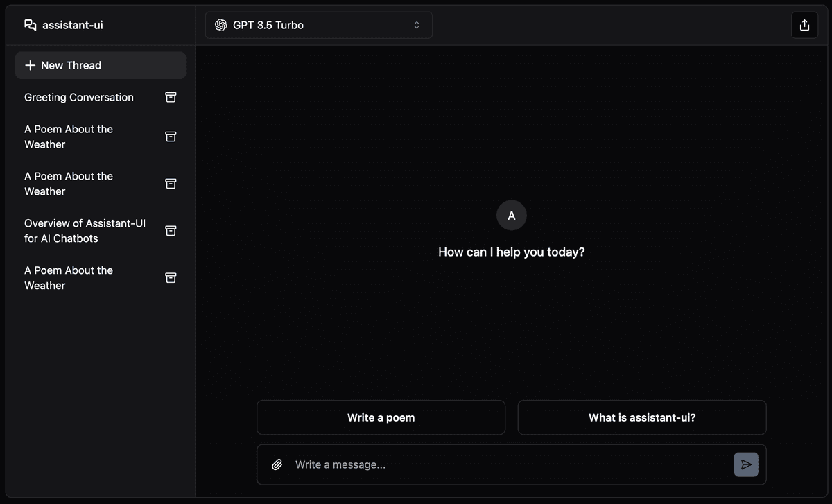
Task: Click the 'A' assistant avatar
Action: click(512, 216)
